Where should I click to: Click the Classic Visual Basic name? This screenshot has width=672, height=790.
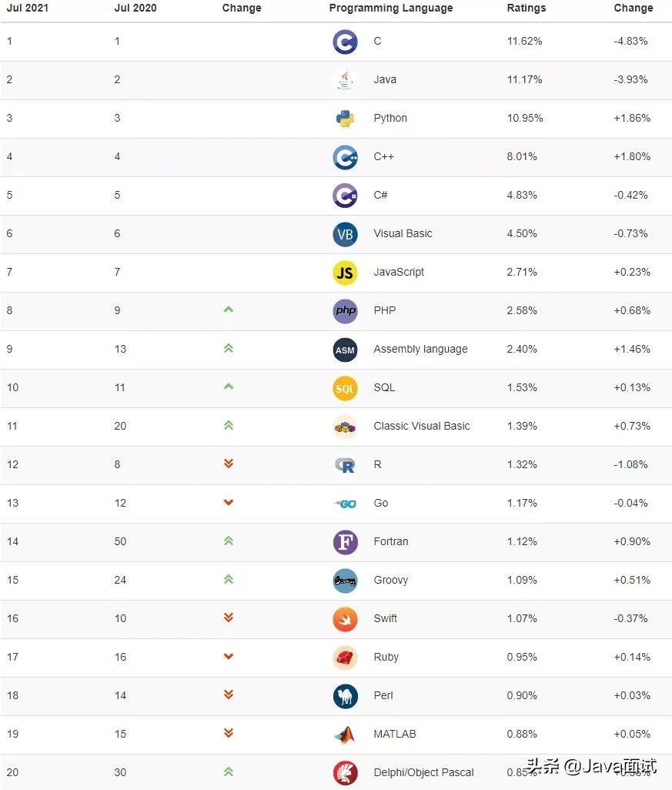tap(421, 426)
